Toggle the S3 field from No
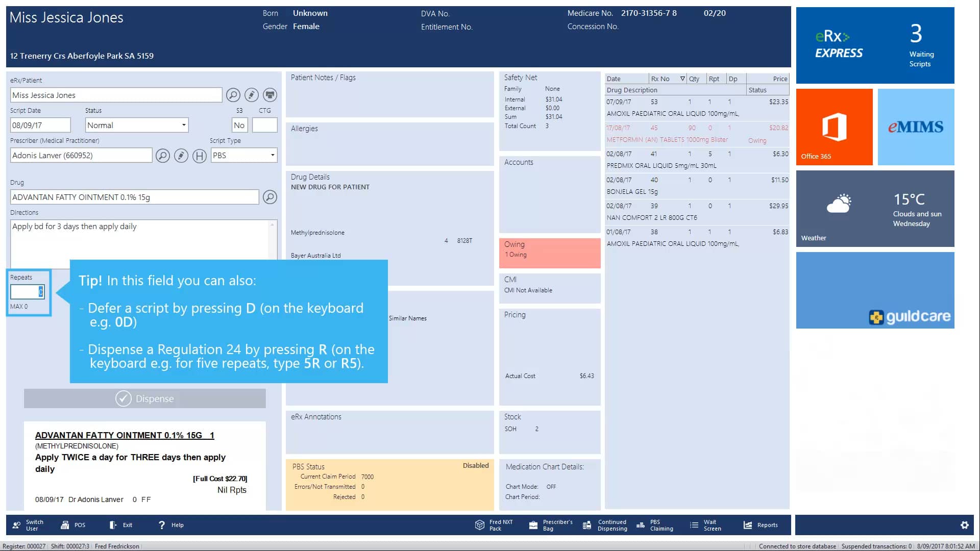The width and height of the screenshot is (980, 551). (239, 125)
